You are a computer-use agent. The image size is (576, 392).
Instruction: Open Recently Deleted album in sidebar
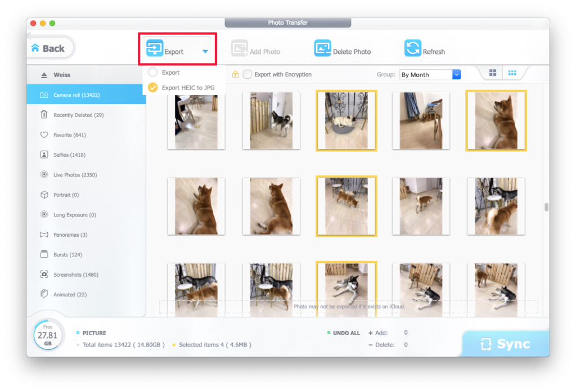tap(78, 115)
